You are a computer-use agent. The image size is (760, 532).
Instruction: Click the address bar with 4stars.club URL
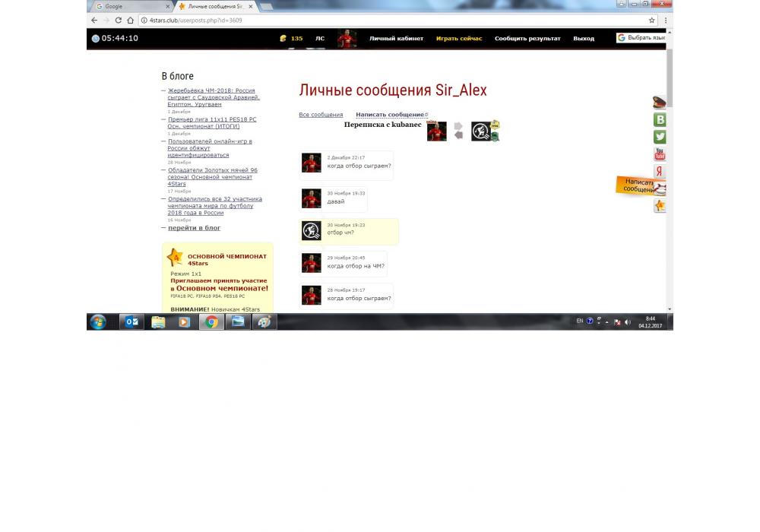click(x=397, y=21)
